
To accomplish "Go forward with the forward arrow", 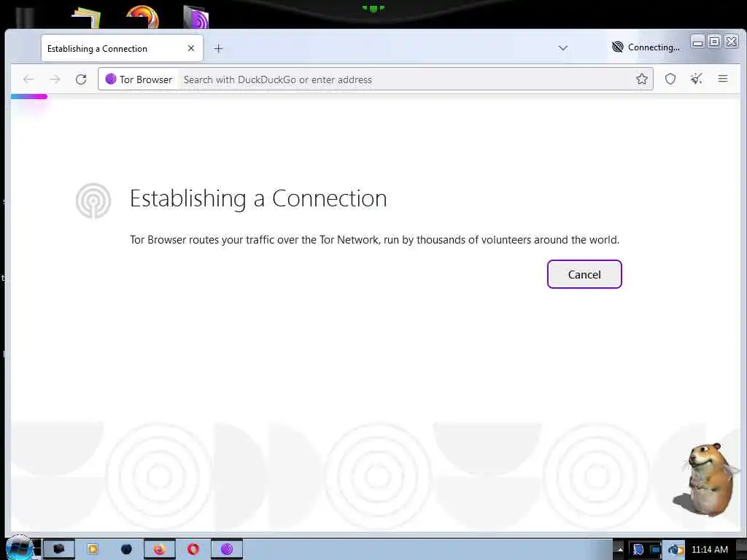I will coord(55,79).
